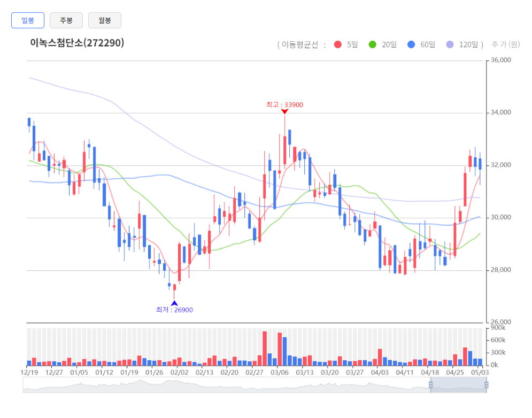Click the right handle of range slider
This screenshot has height=418, width=532.
pyautogui.click(x=486, y=385)
